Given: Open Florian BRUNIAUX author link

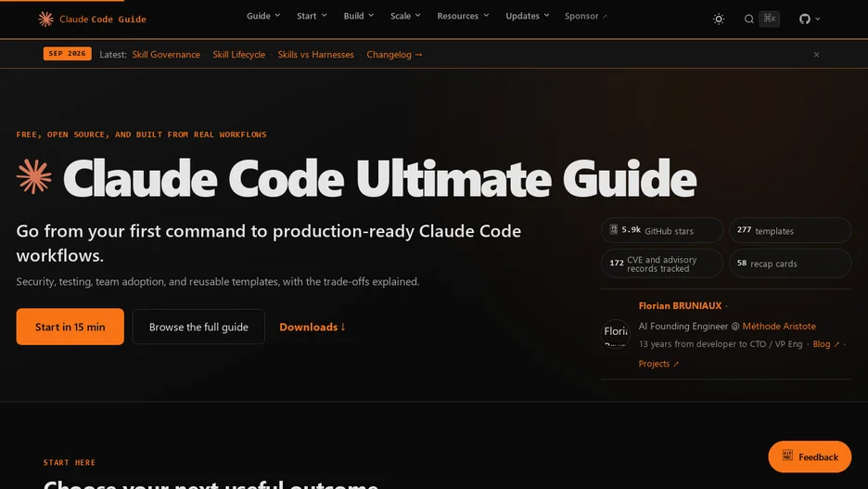Looking at the screenshot, I should pyautogui.click(x=680, y=305).
